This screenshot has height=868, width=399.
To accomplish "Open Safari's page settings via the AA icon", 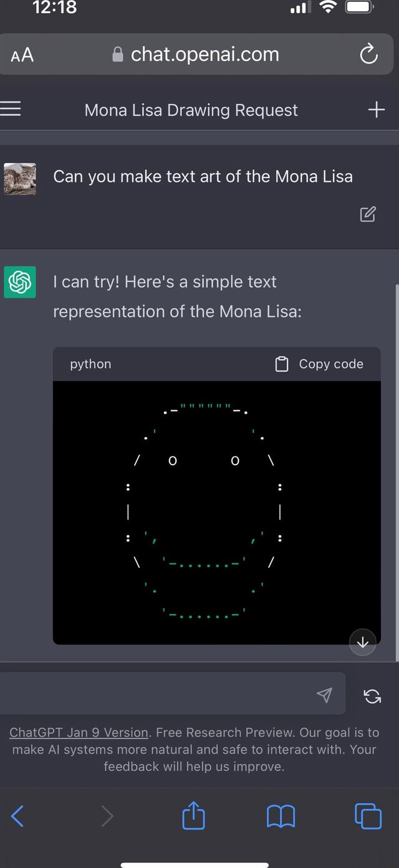I will 21,54.
